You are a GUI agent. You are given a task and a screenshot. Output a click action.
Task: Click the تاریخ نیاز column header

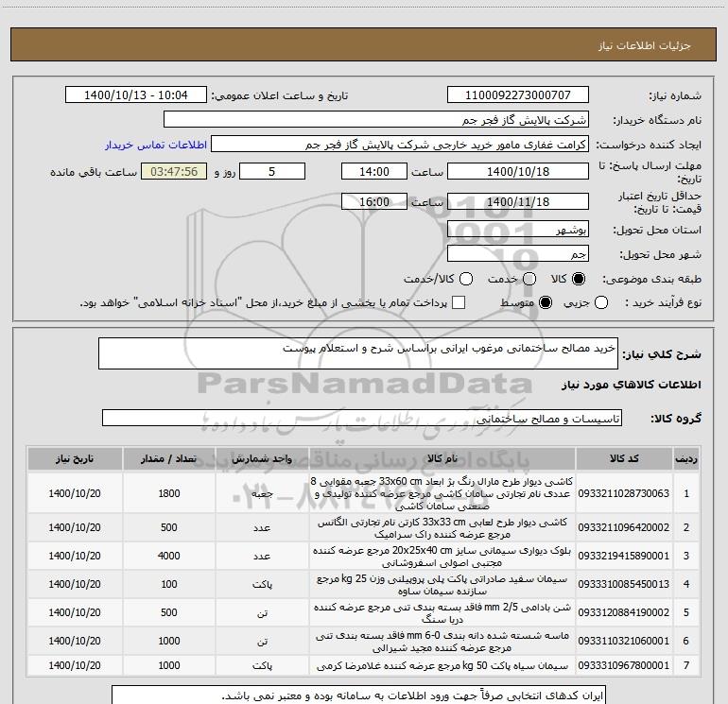75,459
